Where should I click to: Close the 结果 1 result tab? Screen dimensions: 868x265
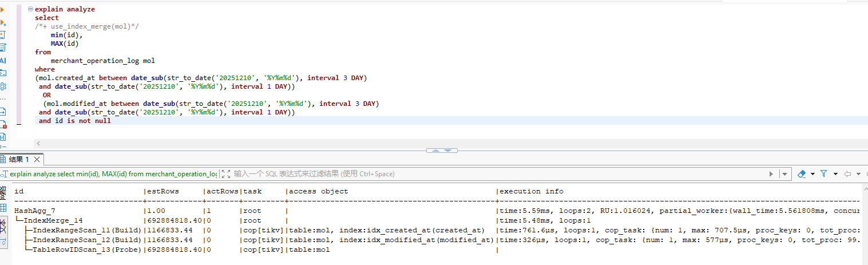[37, 160]
